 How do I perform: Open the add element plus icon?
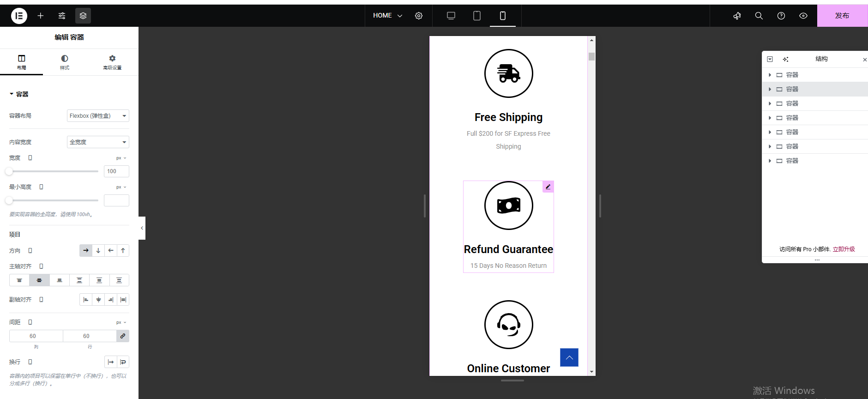(x=41, y=16)
